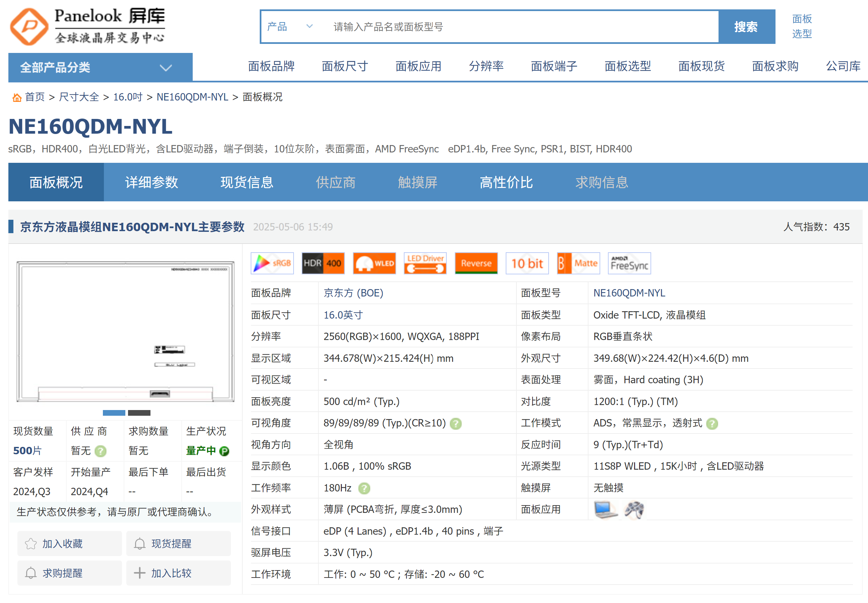Switch to the 高性价比 tab
Viewport: 868px width, 603px height.
click(506, 182)
